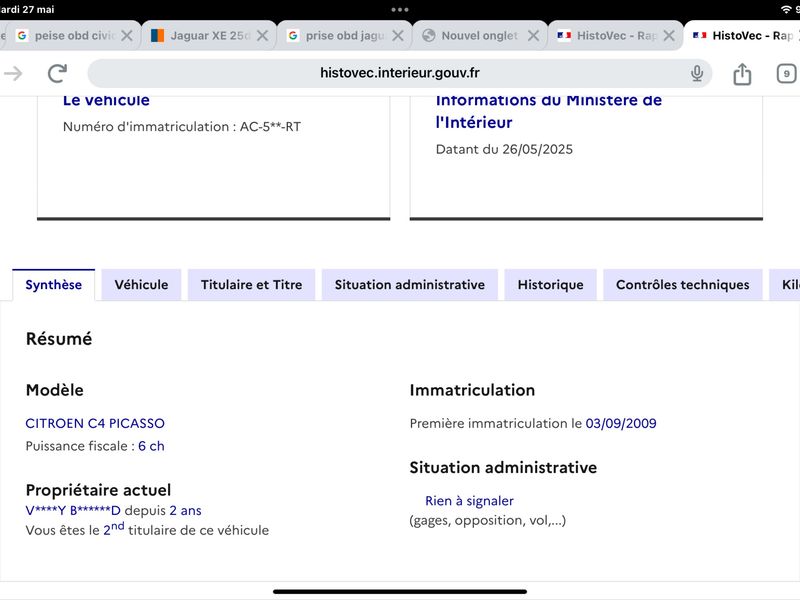Screen dimensions: 800x600
Task: Click the 'Datant du 26/05/2025' text
Action: pos(504,149)
